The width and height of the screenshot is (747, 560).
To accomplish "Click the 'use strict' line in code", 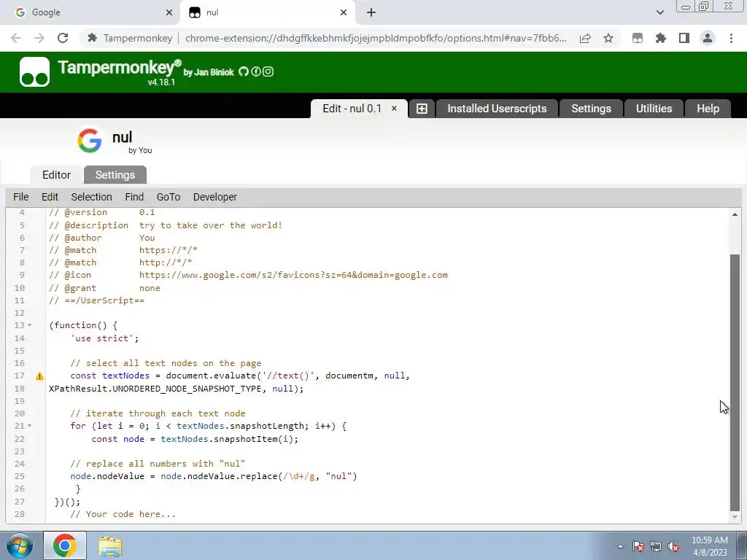I will 104,338.
